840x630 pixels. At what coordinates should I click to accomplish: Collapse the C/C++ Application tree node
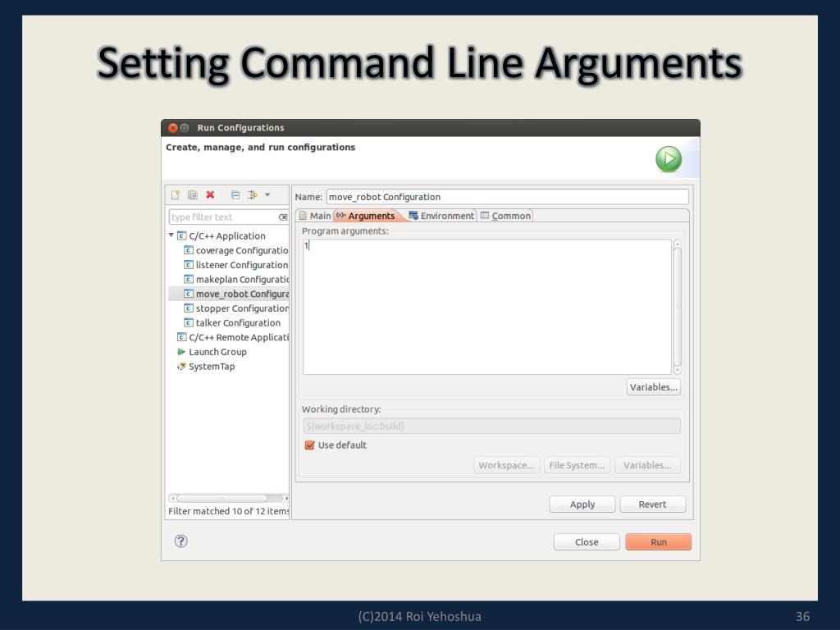tap(171, 235)
